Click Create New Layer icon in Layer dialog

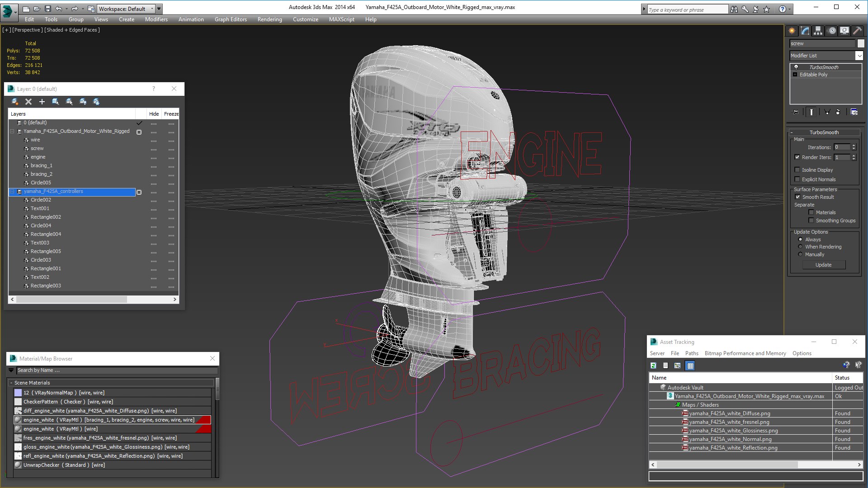tap(15, 102)
